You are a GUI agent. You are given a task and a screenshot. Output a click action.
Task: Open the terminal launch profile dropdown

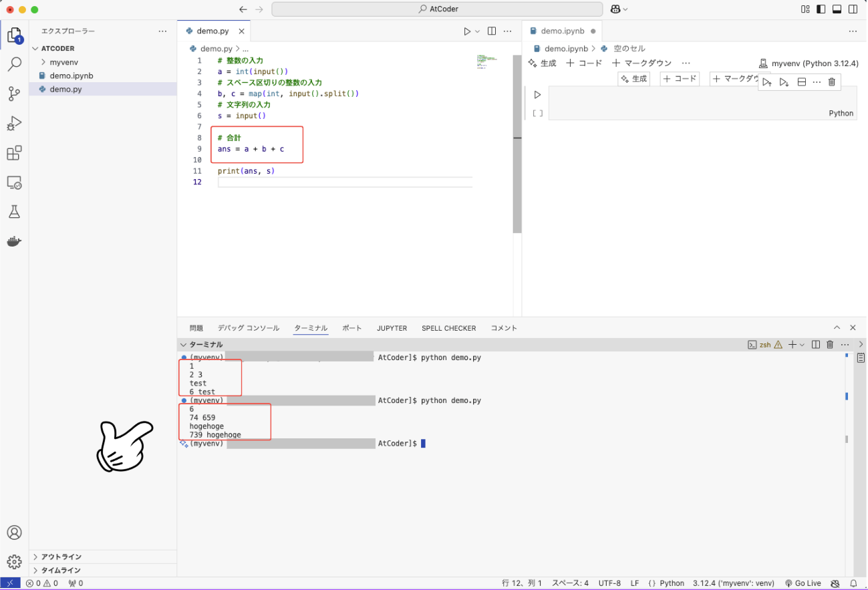(803, 344)
